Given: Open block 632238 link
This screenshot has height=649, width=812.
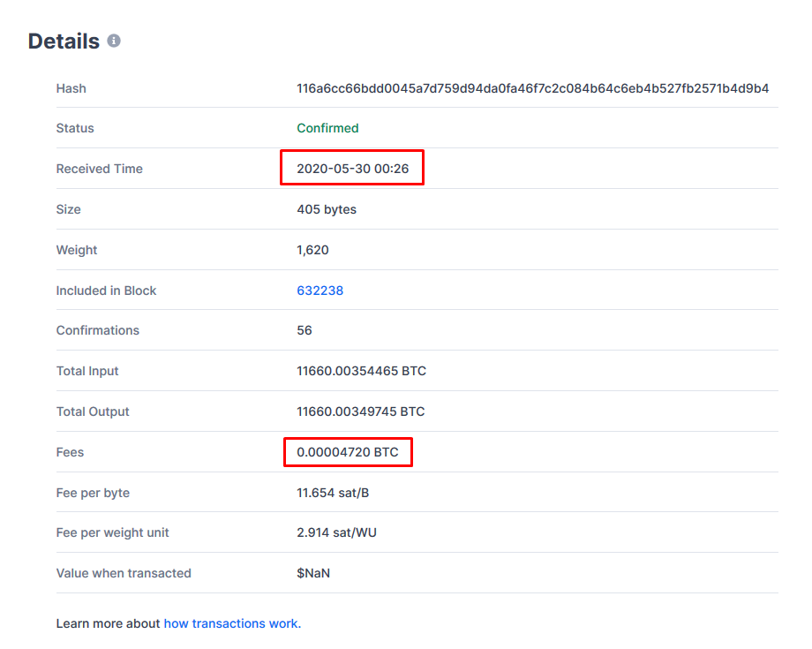Looking at the screenshot, I should 320,290.
